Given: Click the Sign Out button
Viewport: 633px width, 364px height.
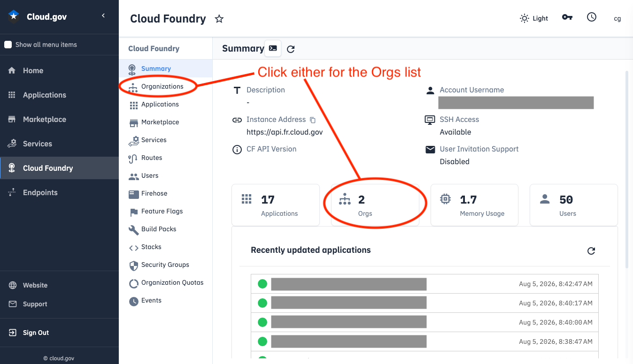Looking at the screenshot, I should pos(36,333).
